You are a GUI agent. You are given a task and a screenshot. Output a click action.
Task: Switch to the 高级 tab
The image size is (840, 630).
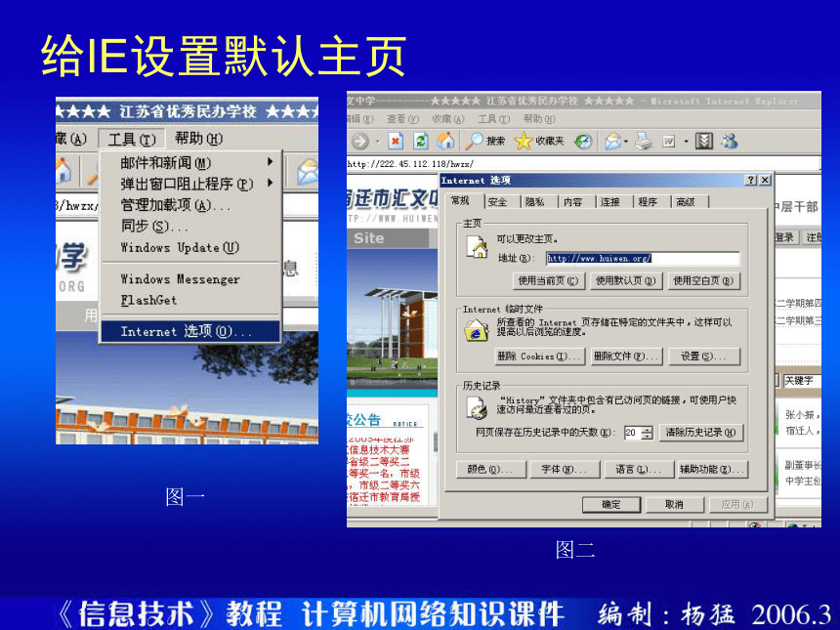[x=685, y=202]
